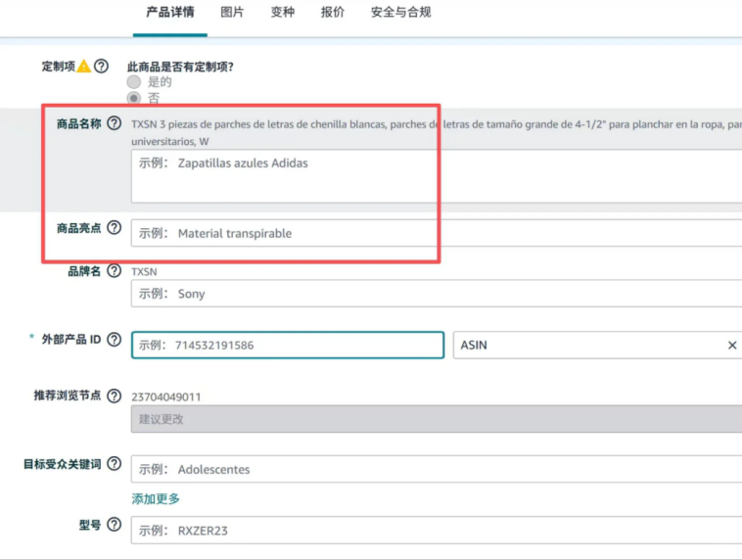The width and height of the screenshot is (742, 560).
Task: Switch to the 图片 tab
Action: [232, 13]
